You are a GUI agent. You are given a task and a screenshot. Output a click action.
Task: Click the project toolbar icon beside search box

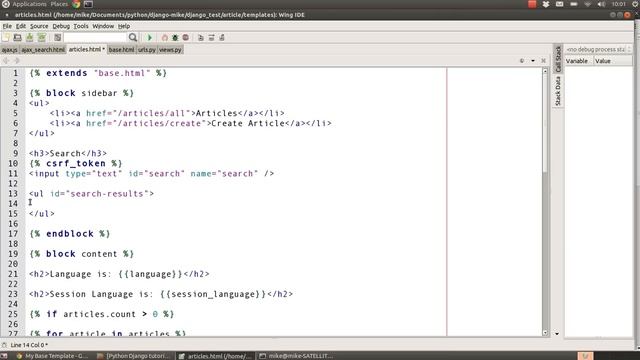(x=58, y=38)
